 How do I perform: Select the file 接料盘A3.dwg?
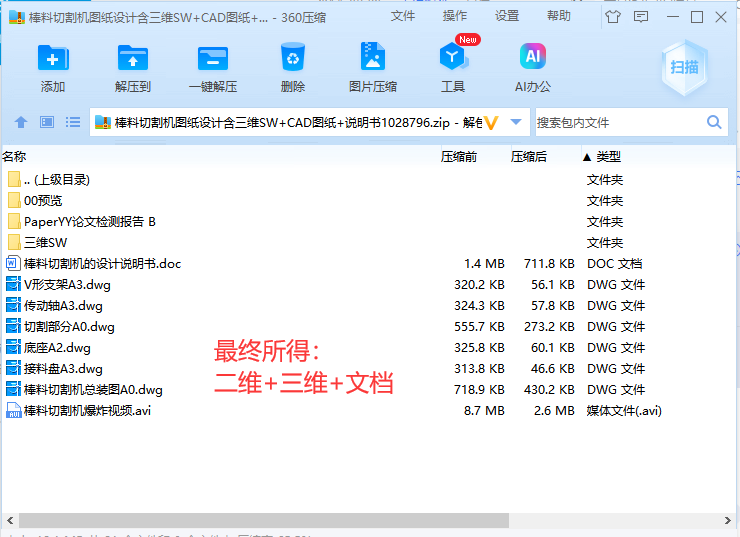(x=63, y=369)
